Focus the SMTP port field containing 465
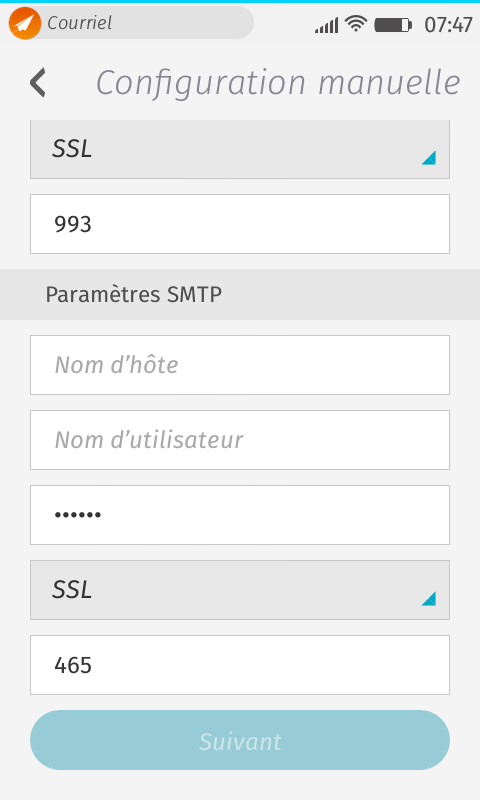This screenshot has width=480, height=800. tap(240, 665)
